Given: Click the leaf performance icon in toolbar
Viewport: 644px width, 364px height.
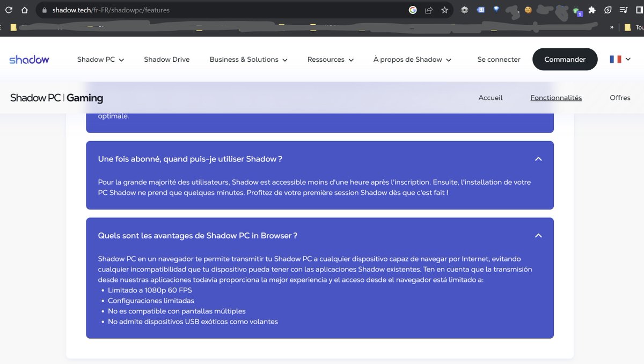Looking at the screenshot, I should click(608, 10).
